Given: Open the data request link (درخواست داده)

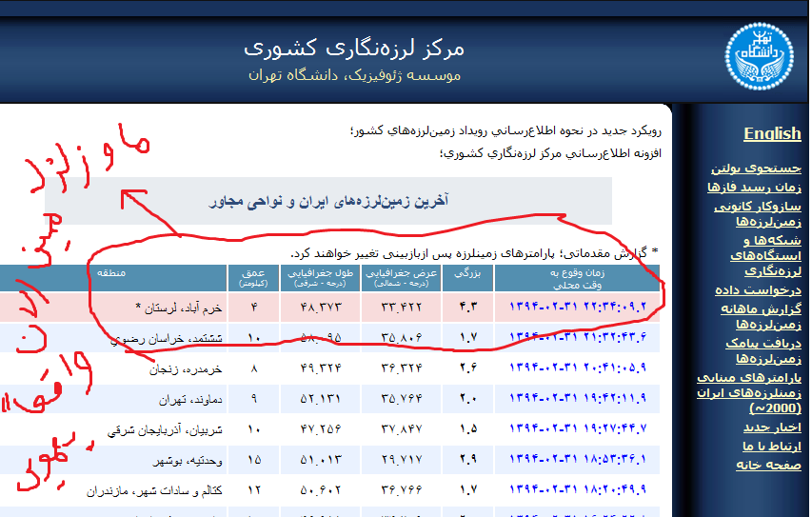Looking at the screenshot, I should pos(758,290).
